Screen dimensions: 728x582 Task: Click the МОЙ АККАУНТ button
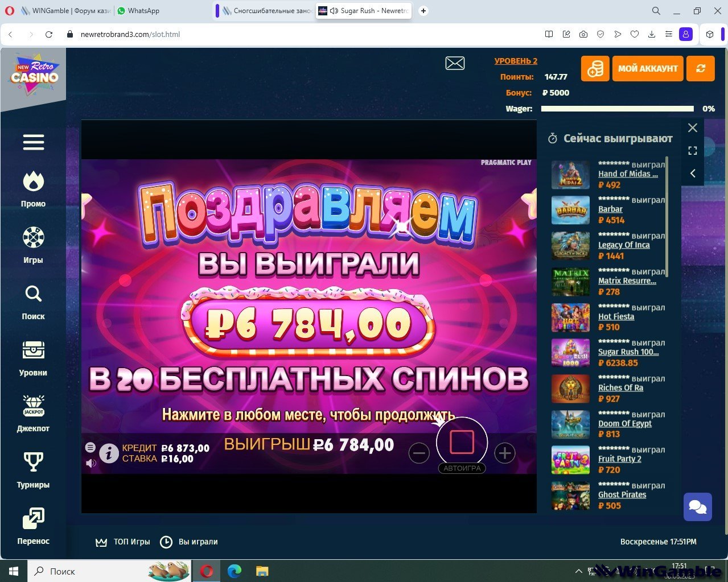pos(648,68)
